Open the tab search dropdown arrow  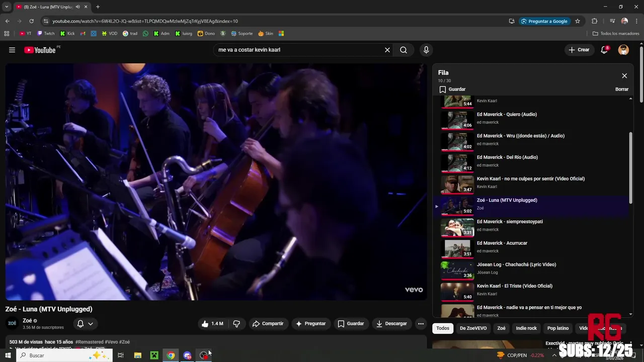click(x=7, y=7)
